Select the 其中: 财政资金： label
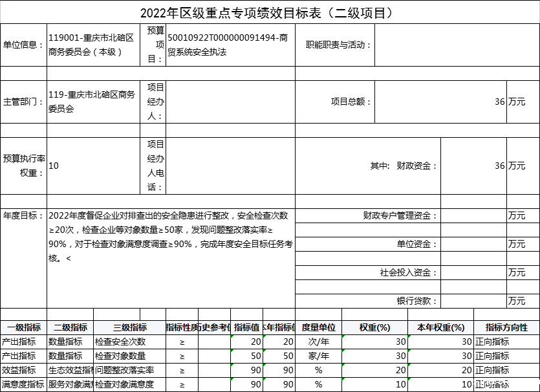Screen dimensions: 540x392 click(404, 166)
